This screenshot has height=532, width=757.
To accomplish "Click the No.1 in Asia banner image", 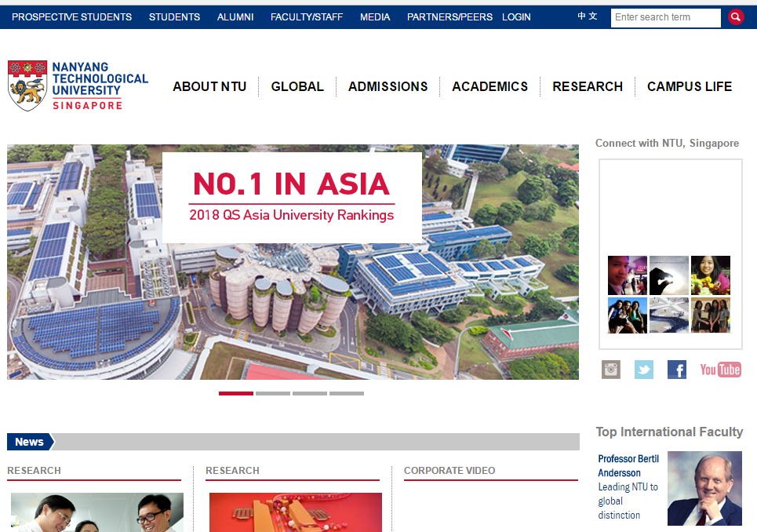I will click(x=293, y=262).
